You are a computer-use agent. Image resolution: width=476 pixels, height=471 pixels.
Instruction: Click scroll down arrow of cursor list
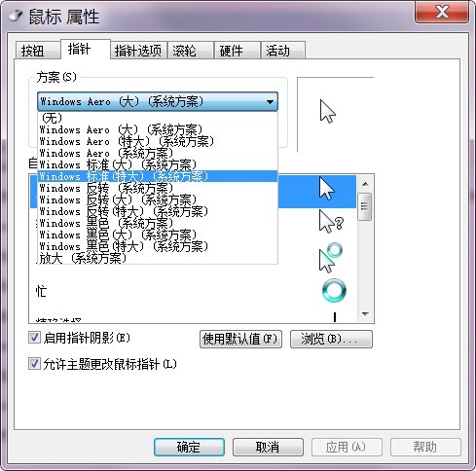pyautogui.click(x=365, y=314)
